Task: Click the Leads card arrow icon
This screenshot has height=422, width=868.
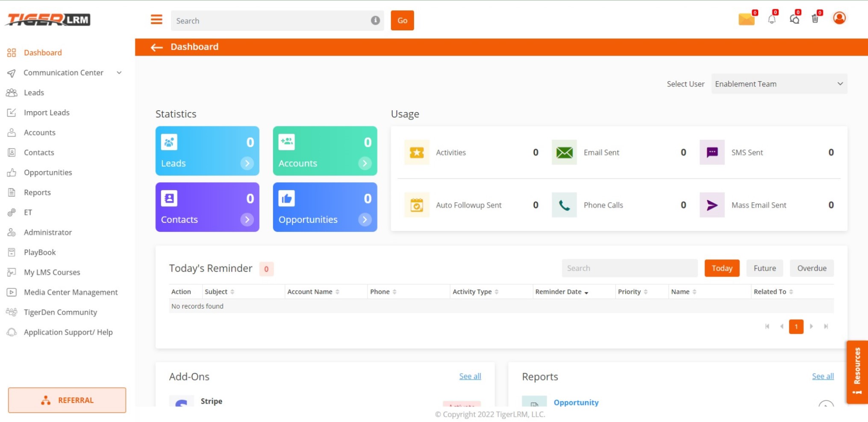Action: [x=247, y=163]
